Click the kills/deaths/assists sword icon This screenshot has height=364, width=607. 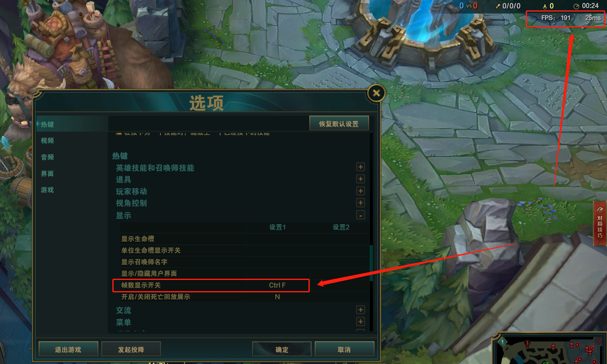coord(498,6)
